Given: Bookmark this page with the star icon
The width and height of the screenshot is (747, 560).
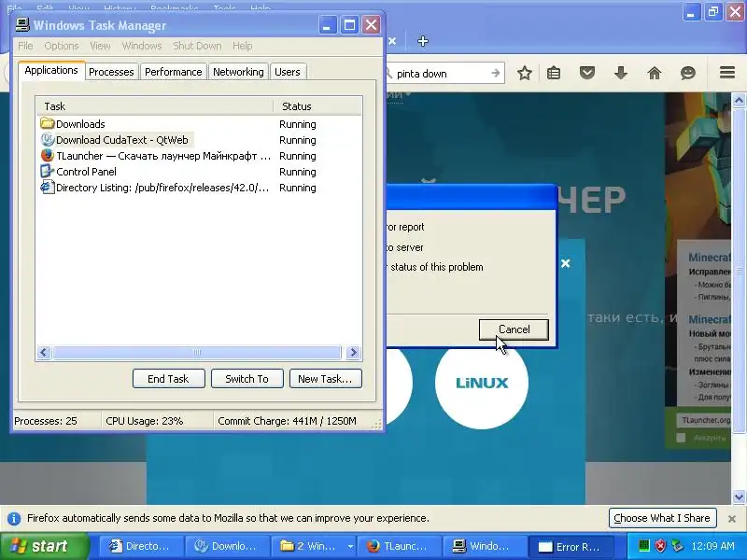Looking at the screenshot, I should (524, 73).
